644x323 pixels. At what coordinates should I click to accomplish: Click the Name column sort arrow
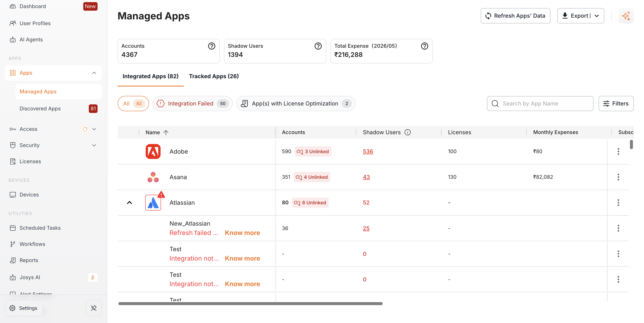click(x=166, y=132)
